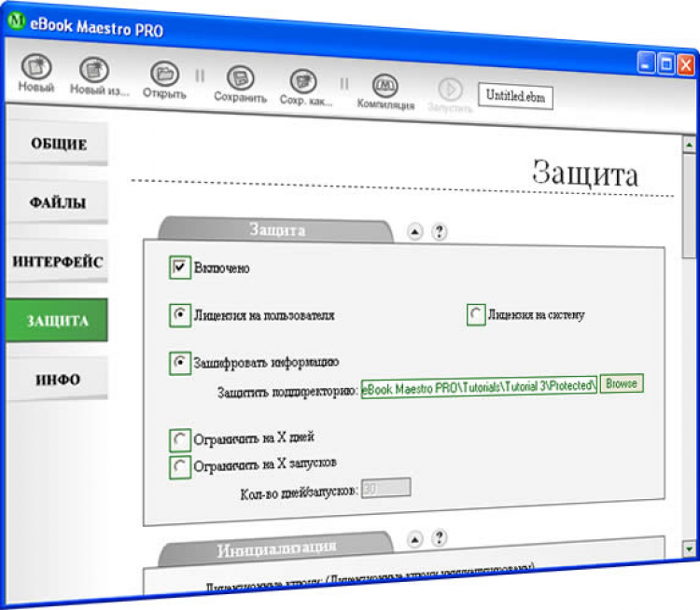Click the Новый из... toolbar icon
Viewport: 700px width, 610px height.
pos(93,70)
